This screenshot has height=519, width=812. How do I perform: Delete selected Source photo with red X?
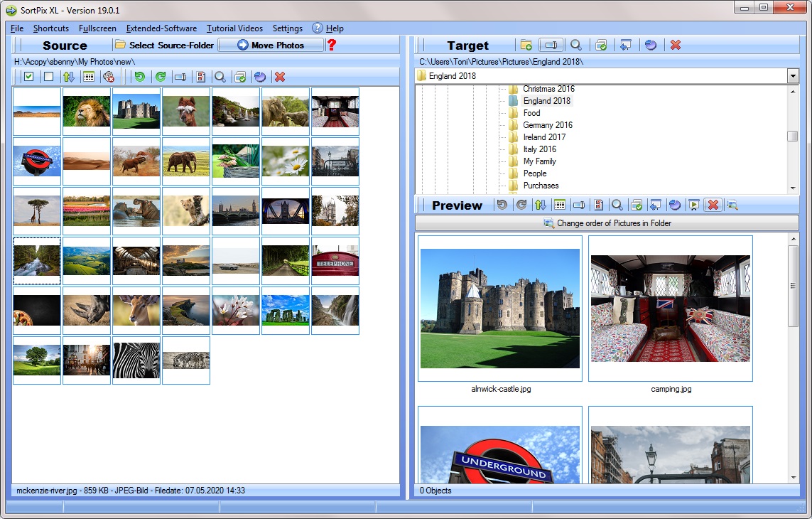click(280, 77)
